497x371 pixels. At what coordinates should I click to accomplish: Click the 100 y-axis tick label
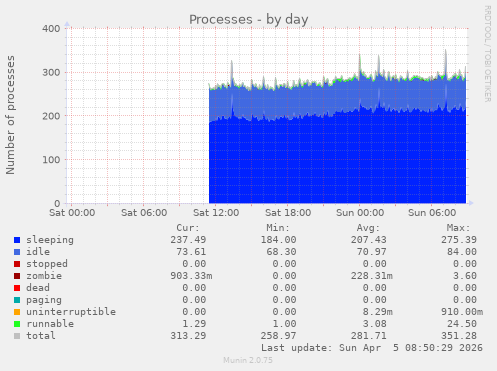pos(51,160)
